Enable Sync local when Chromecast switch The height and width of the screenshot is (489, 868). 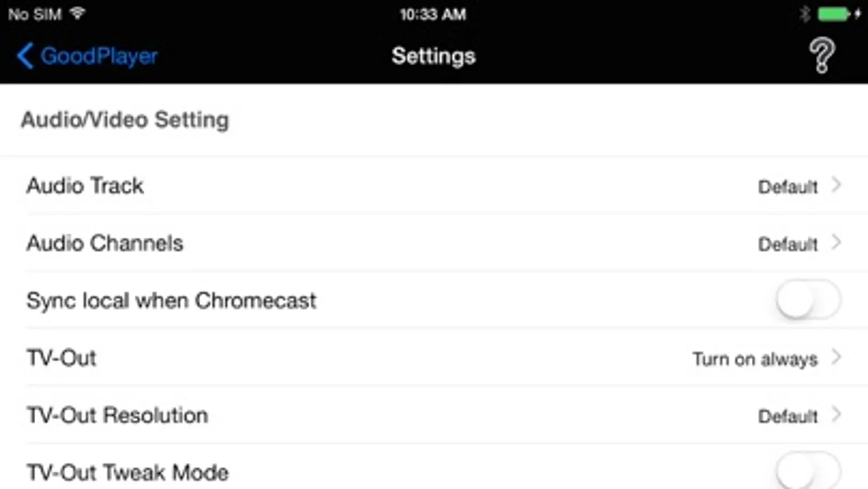(808, 300)
